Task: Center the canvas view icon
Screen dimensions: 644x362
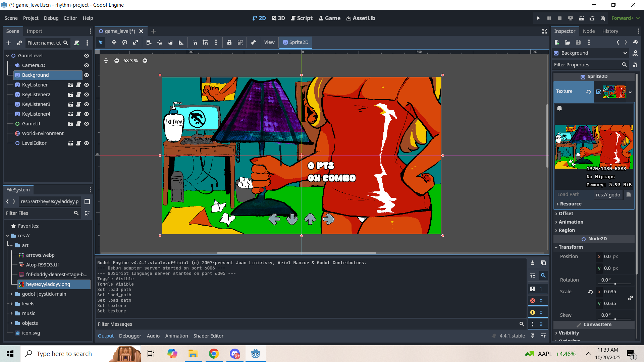Action: tap(106, 61)
